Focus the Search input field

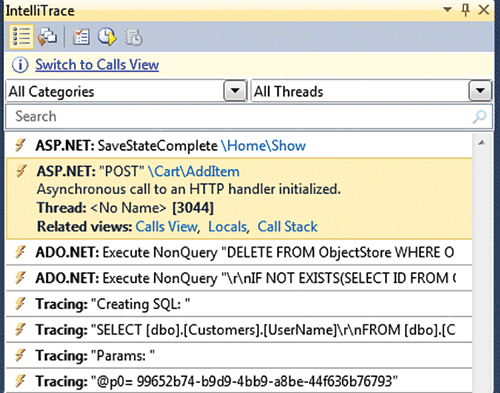tap(249, 117)
